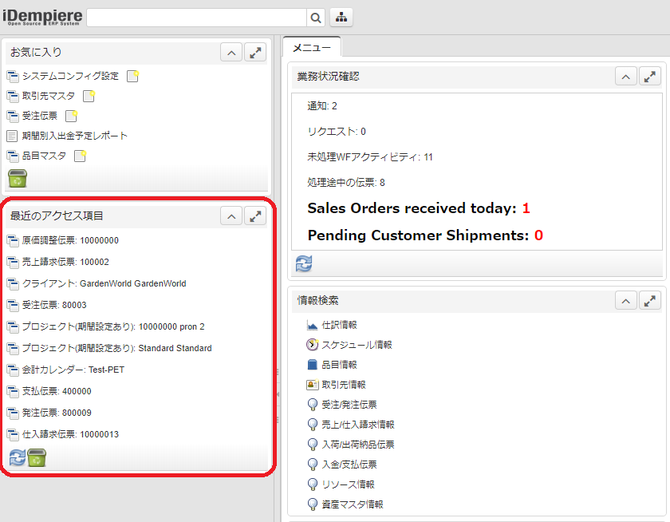Click the iDempiere logo
This screenshot has width=670, height=522.
[42, 17]
